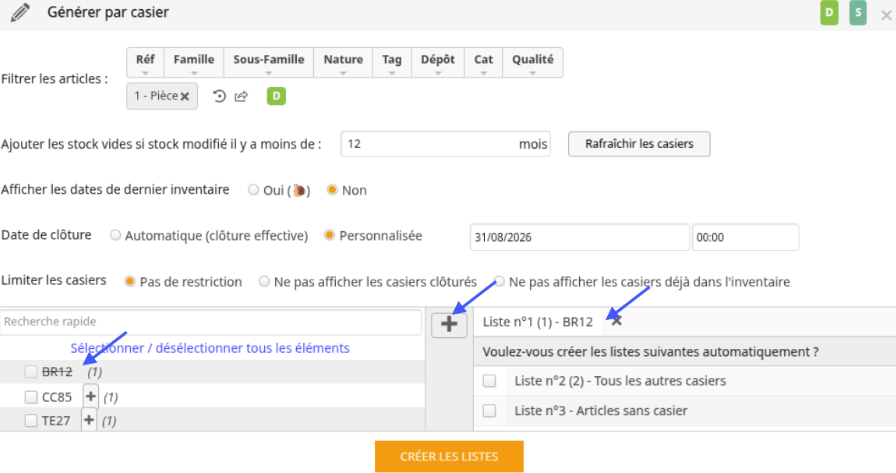Click the green D icon under filters
This screenshot has height=473, width=896.
point(276,96)
